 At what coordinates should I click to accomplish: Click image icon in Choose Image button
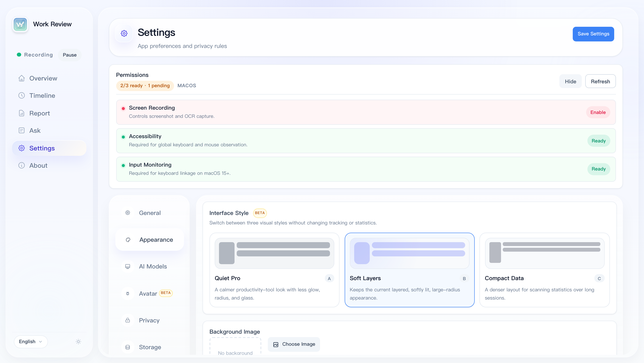point(276,344)
